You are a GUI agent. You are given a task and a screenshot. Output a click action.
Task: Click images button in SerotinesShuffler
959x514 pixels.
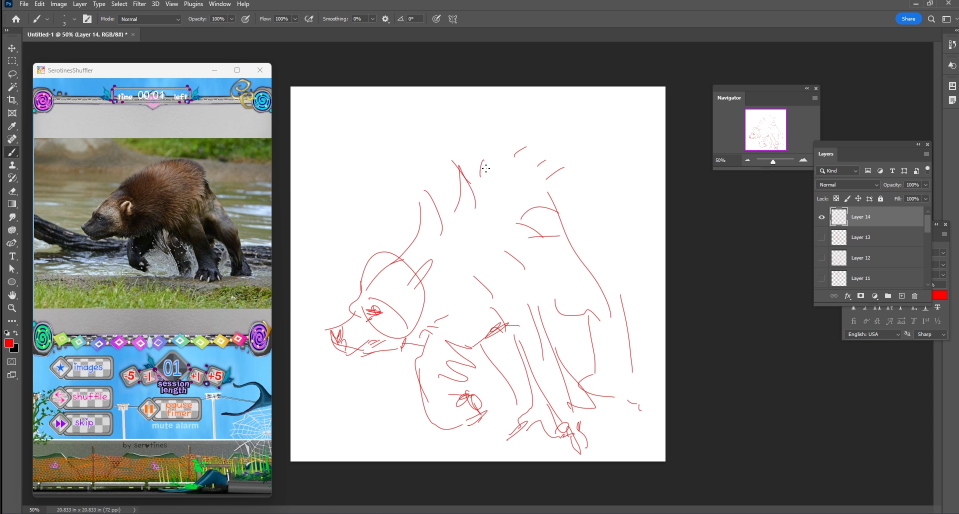[82, 368]
